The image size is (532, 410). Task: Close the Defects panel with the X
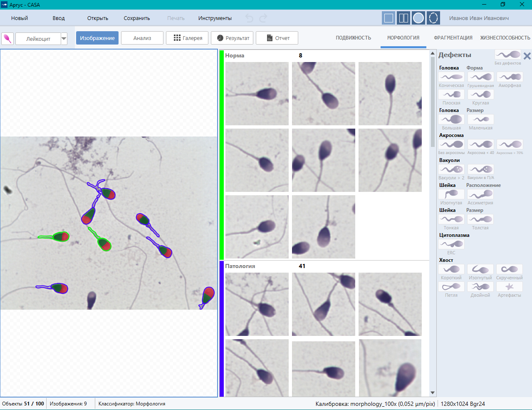pyautogui.click(x=527, y=56)
